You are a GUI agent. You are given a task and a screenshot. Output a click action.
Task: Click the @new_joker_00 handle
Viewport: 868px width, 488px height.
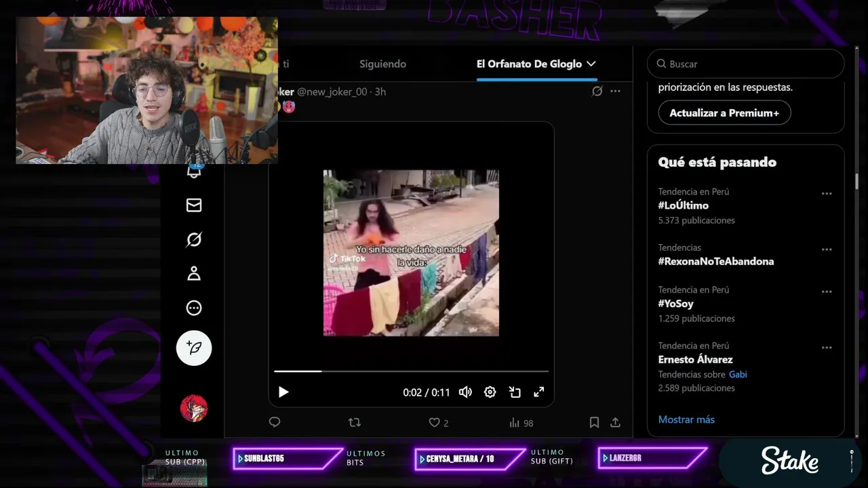tap(332, 91)
